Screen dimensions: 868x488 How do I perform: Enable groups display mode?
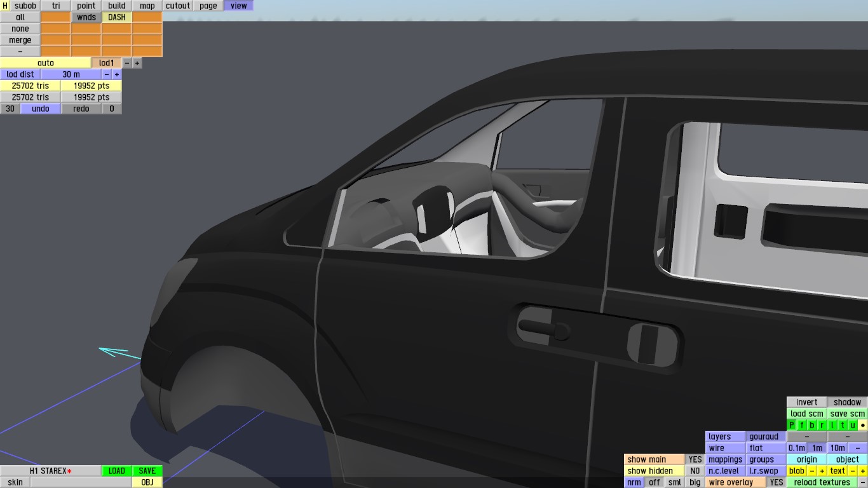766,459
